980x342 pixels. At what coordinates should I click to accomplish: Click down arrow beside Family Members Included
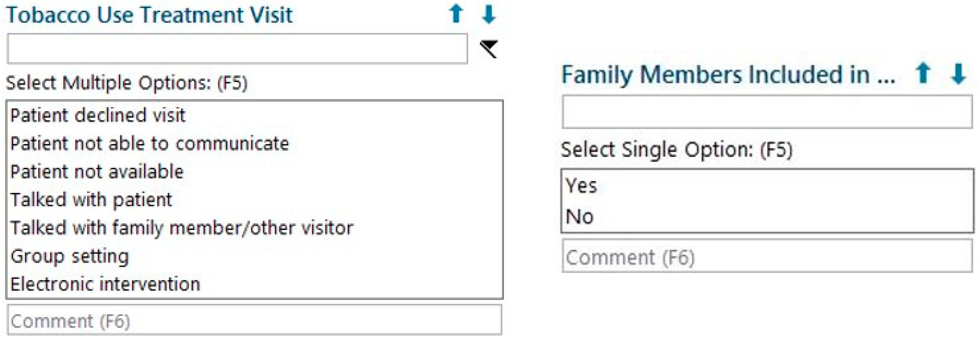pos(958,74)
